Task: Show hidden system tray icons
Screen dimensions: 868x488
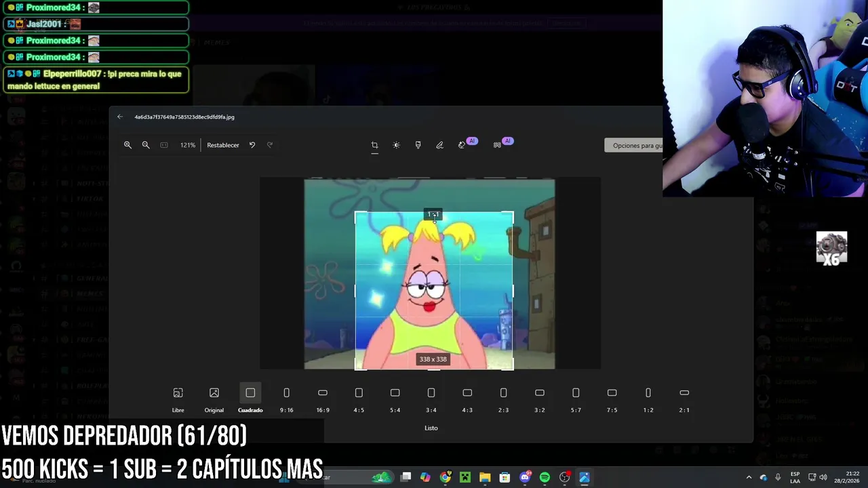Action: click(x=749, y=477)
